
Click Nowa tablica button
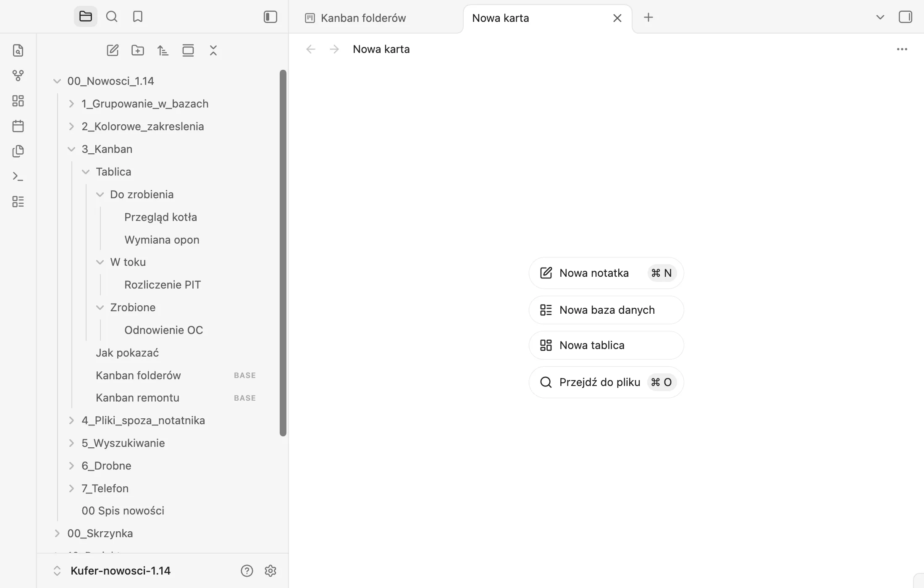pos(606,345)
